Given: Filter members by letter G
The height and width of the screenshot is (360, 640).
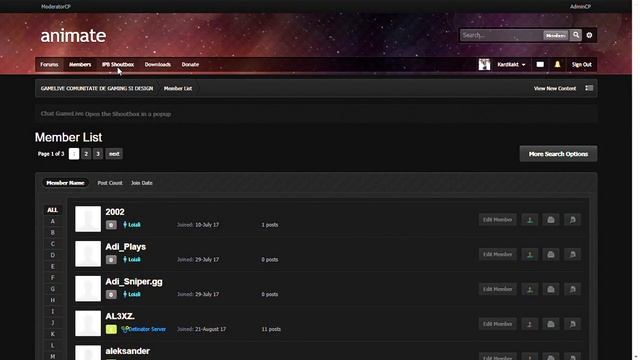Looking at the screenshot, I should coord(52,289).
